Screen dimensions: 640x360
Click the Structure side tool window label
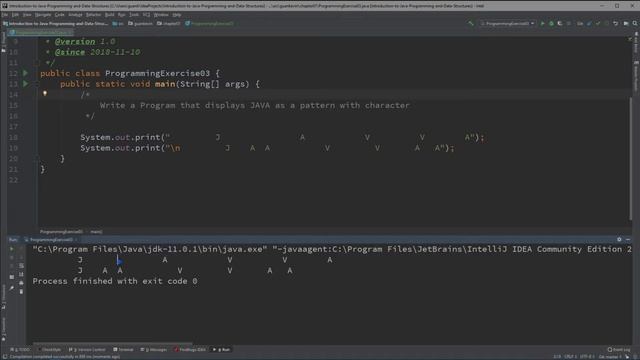(3, 298)
